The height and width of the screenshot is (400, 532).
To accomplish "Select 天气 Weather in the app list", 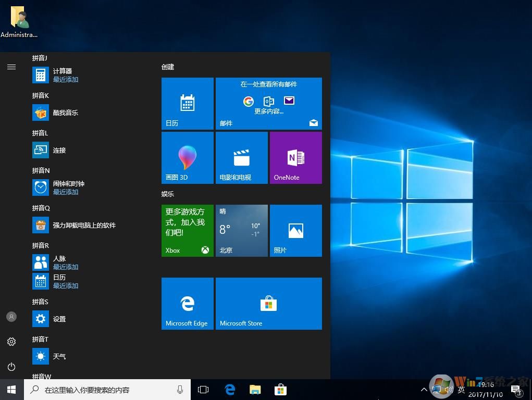I will [59, 356].
